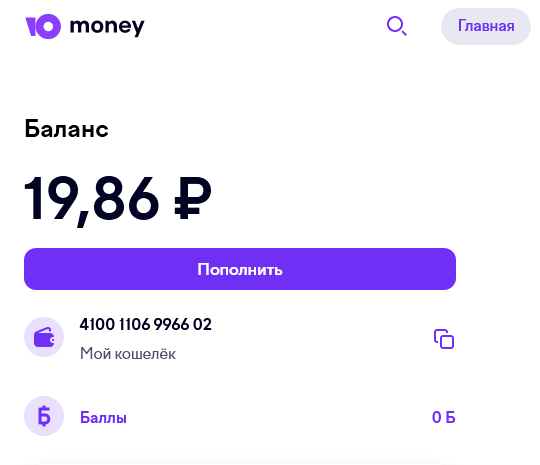The width and height of the screenshot is (540, 465).
Task: Copy wallet number using the copy icon
Action: (444, 339)
